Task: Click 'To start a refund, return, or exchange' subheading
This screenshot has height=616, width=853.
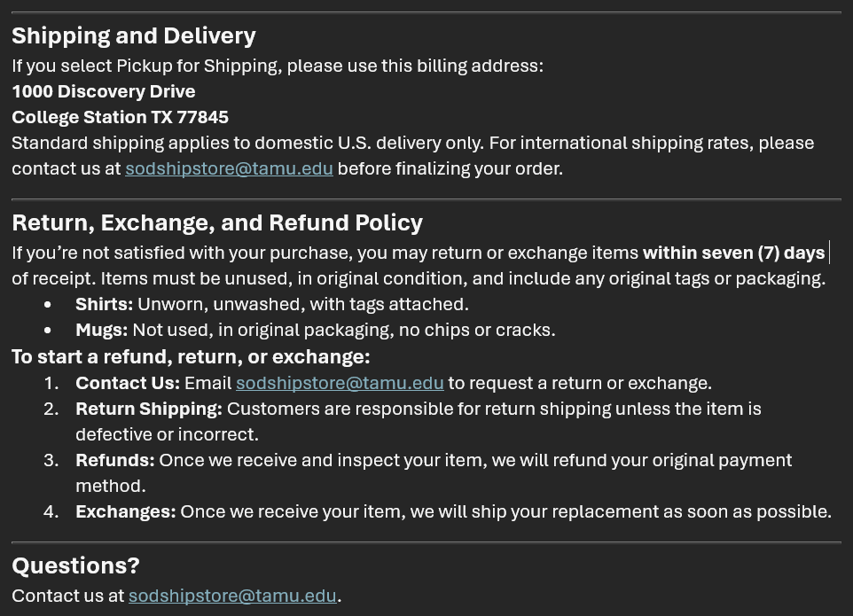Action: [x=191, y=356]
